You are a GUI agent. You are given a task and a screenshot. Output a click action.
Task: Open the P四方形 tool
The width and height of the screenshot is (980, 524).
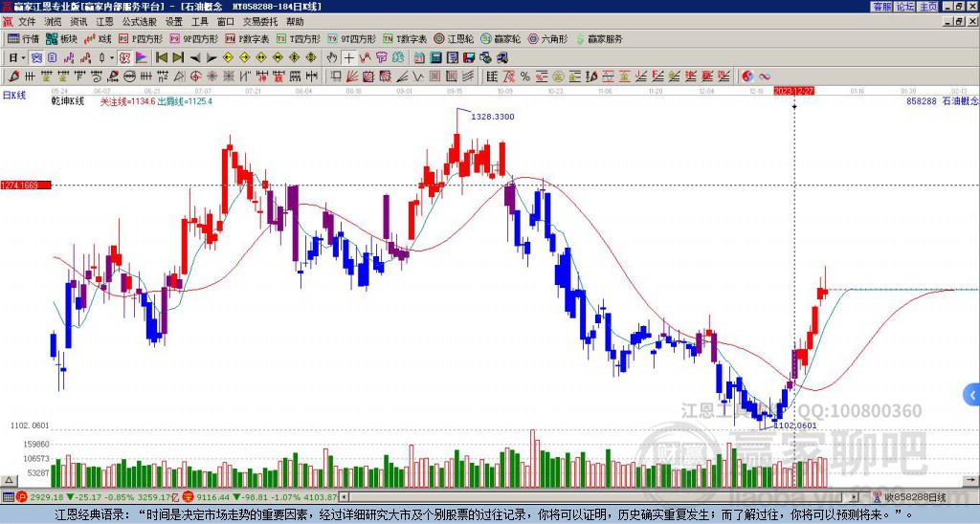(x=141, y=38)
